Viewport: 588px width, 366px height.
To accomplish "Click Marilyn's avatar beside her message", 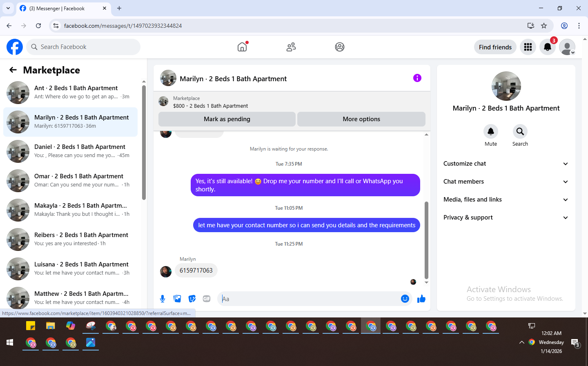I will (x=166, y=272).
